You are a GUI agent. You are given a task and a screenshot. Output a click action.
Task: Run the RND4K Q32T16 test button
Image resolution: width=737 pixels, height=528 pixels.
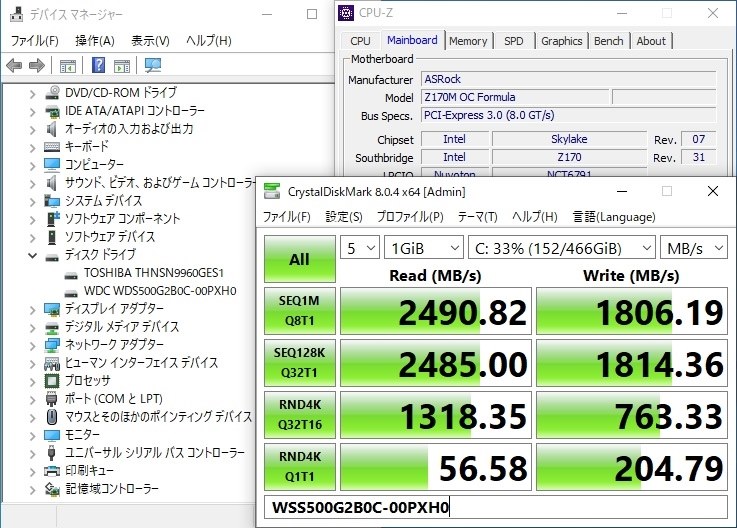300,415
